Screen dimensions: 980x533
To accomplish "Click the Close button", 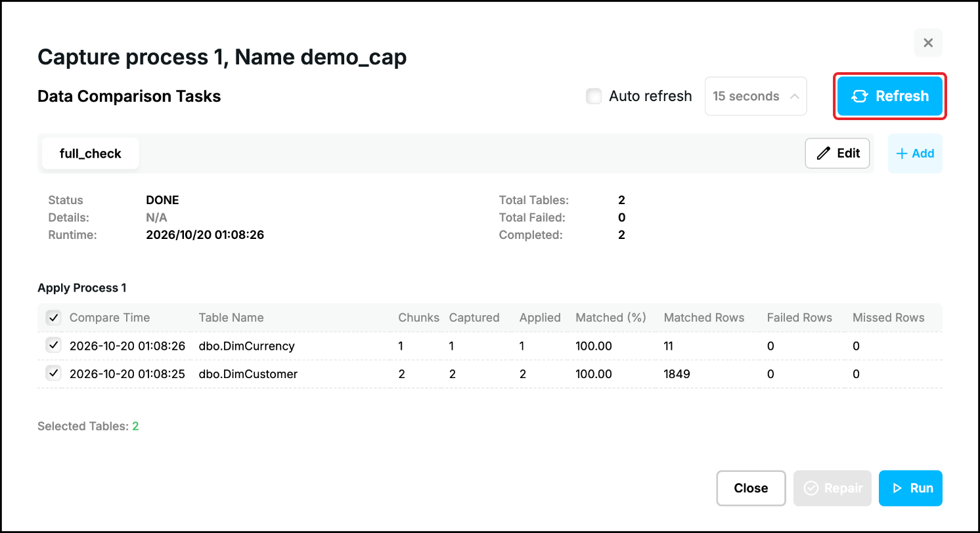I will 751,488.
